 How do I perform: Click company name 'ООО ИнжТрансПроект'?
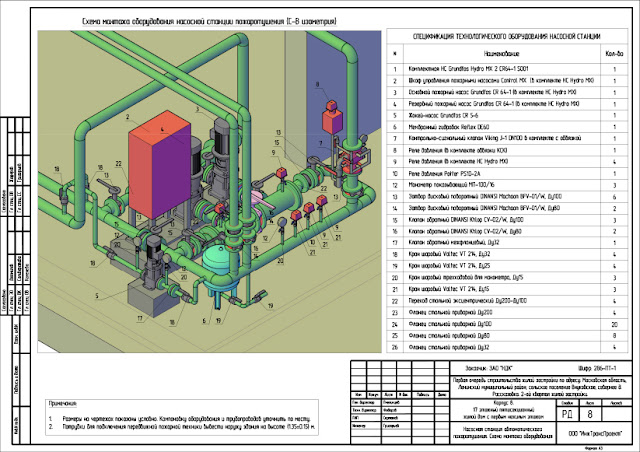point(595,434)
